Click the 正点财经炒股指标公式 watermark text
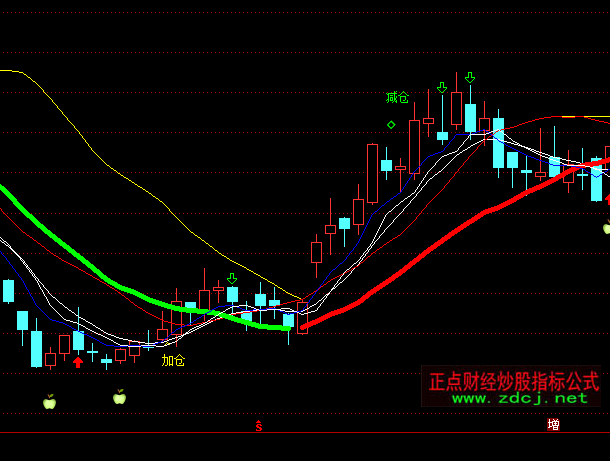The width and height of the screenshot is (610, 461). click(514, 381)
